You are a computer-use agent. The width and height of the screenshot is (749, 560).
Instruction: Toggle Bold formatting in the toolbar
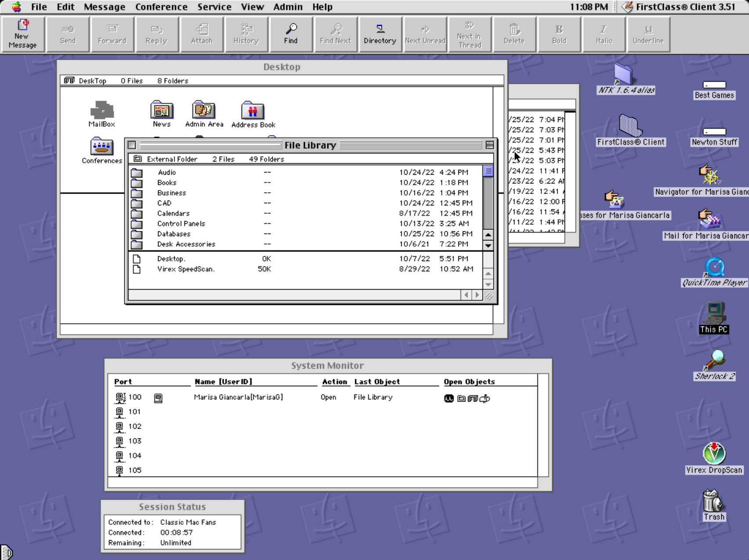[559, 34]
